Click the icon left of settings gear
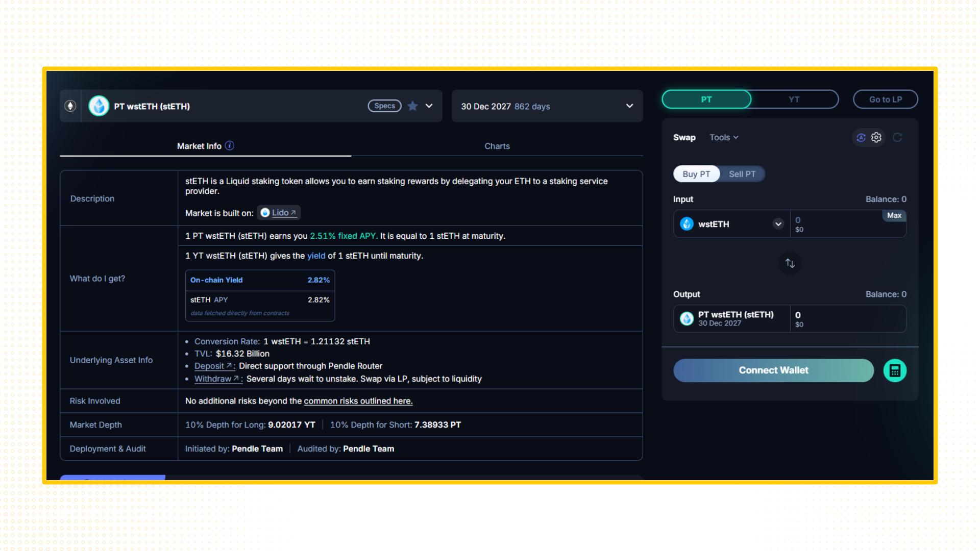 point(861,137)
